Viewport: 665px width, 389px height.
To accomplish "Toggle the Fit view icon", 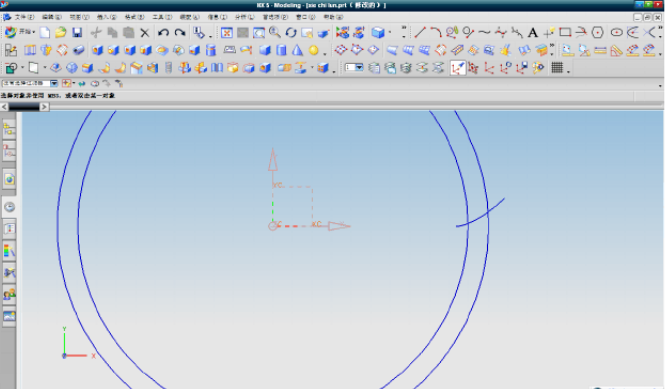I will pos(226,33).
